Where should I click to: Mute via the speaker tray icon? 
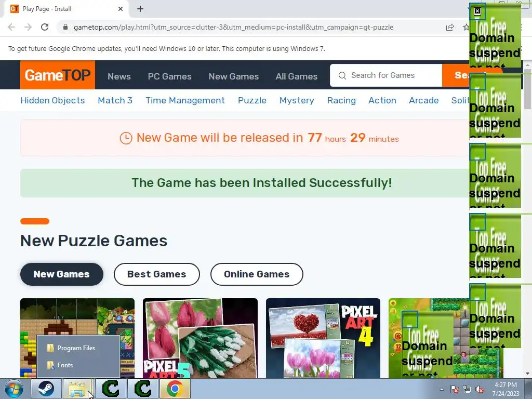[x=480, y=390]
